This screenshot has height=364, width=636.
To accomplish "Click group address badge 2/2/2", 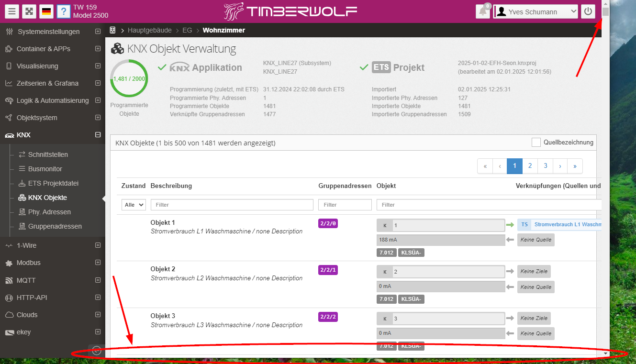I will [x=328, y=317].
